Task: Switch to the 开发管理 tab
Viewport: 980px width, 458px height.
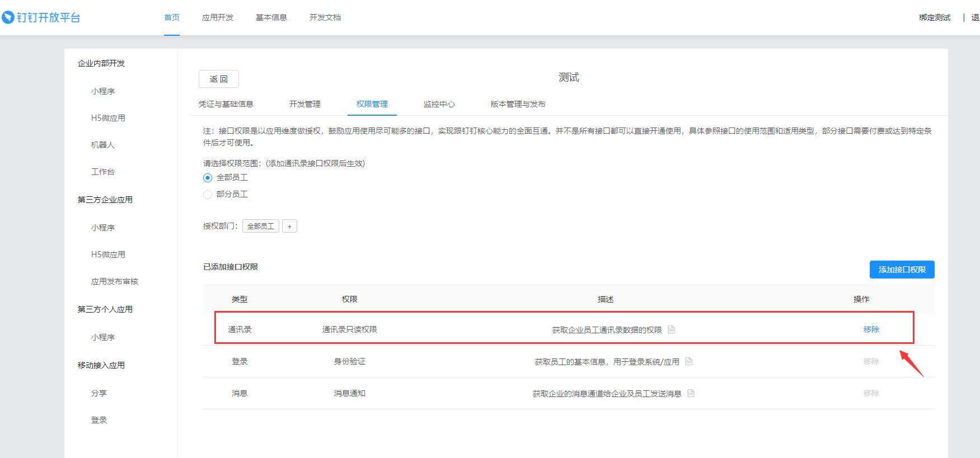Action: point(304,104)
